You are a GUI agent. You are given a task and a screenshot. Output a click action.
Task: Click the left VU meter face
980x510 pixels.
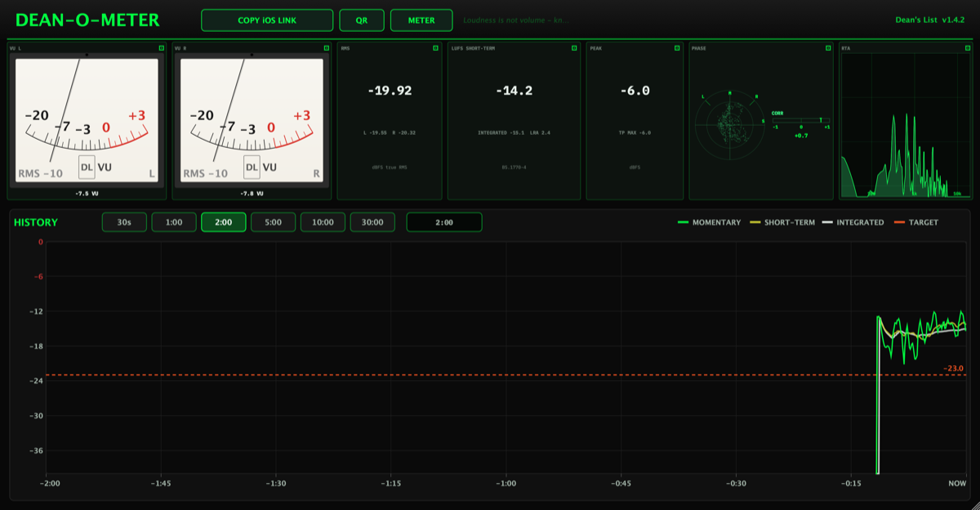click(x=87, y=121)
